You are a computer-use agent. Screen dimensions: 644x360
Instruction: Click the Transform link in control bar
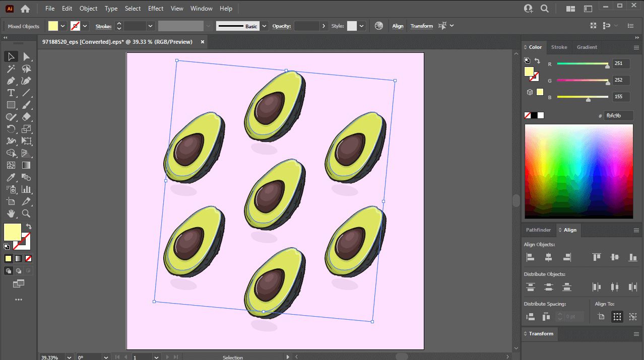(x=422, y=26)
